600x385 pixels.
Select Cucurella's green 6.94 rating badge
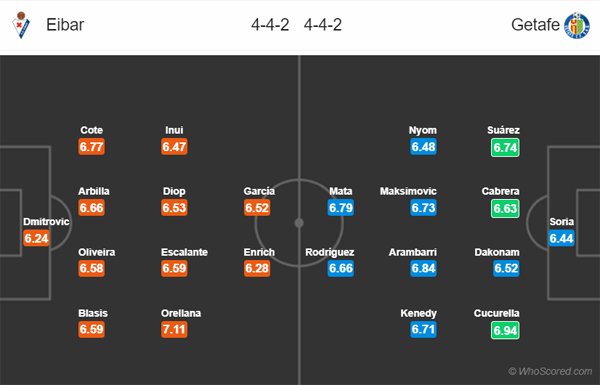505,330
